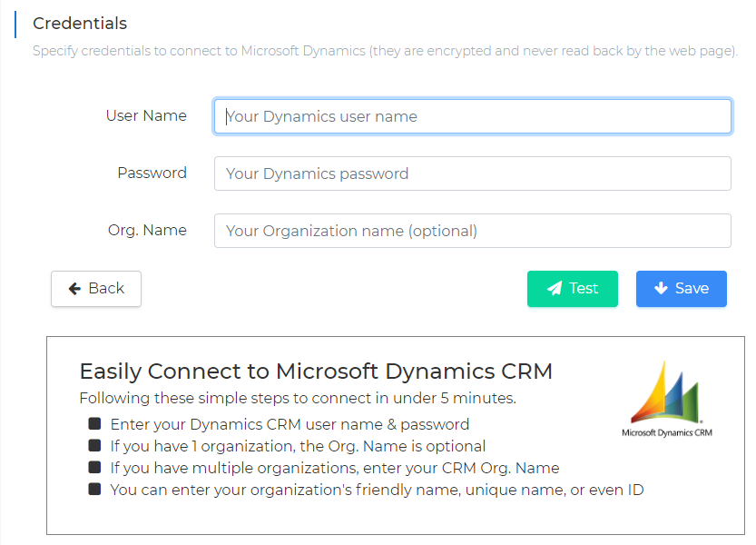Image resolution: width=756 pixels, height=545 pixels.
Task: Click the blue accent bar beside Credentials
Action: (15, 24)
